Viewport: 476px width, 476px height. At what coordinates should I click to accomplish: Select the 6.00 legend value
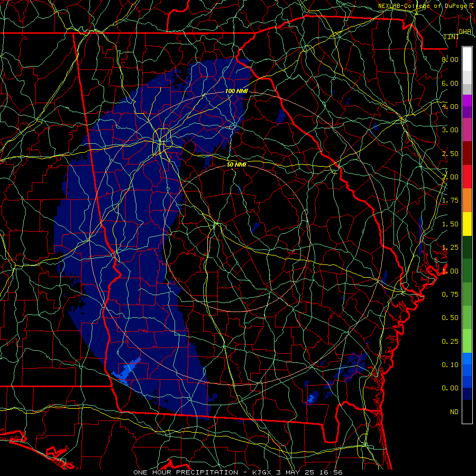(450, 83)
